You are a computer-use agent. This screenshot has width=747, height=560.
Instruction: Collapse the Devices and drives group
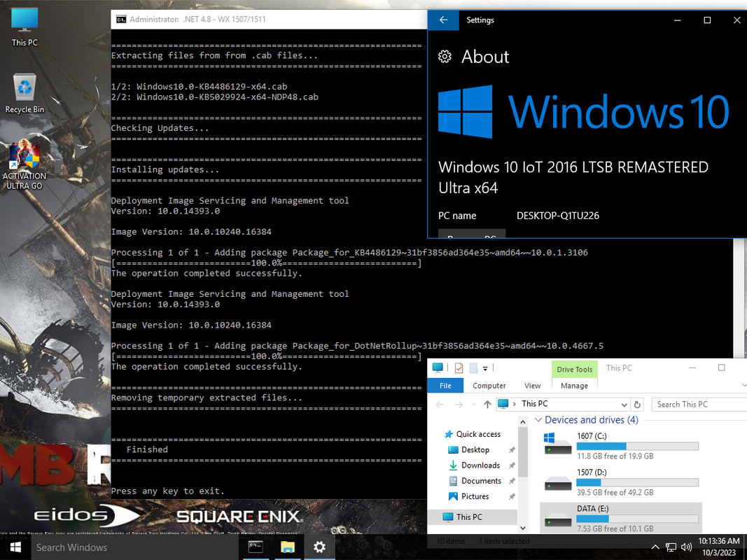538,420
